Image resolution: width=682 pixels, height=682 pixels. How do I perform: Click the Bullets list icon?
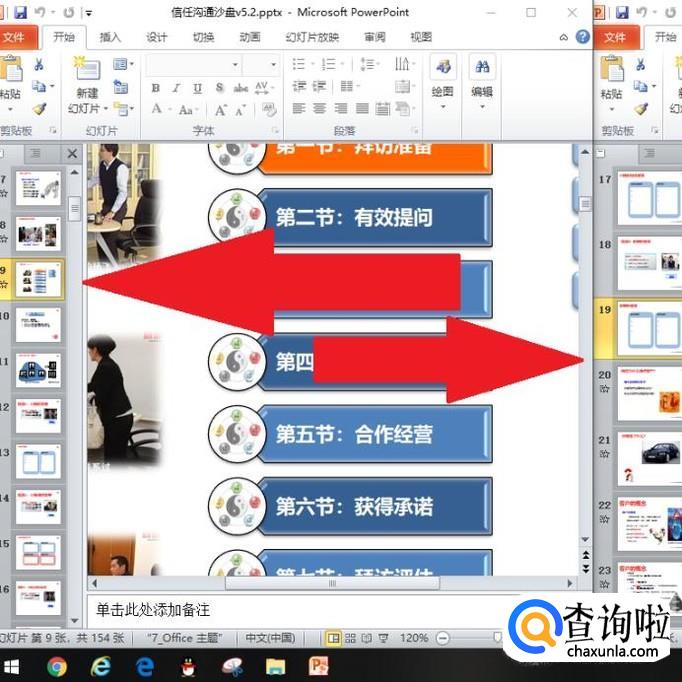pos(298,64)
